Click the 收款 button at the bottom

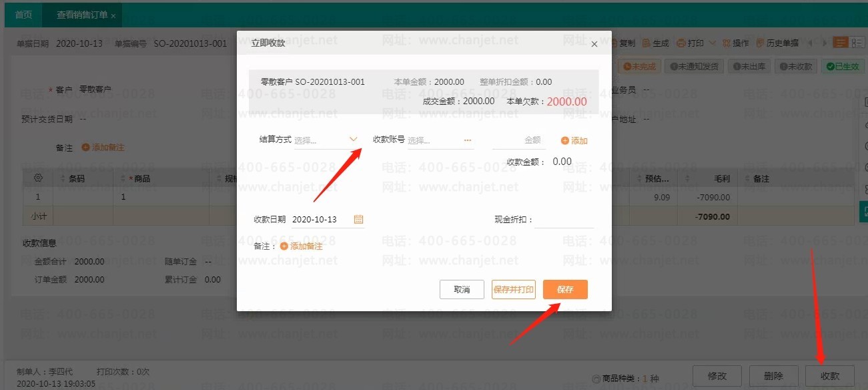(x=830, y=376)
